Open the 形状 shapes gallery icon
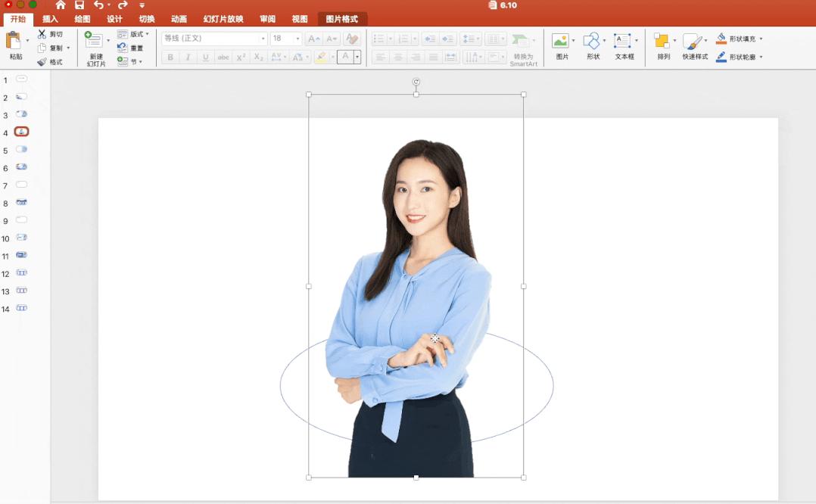816x504 pixels. pyautogui.click(x=591, y=42)
